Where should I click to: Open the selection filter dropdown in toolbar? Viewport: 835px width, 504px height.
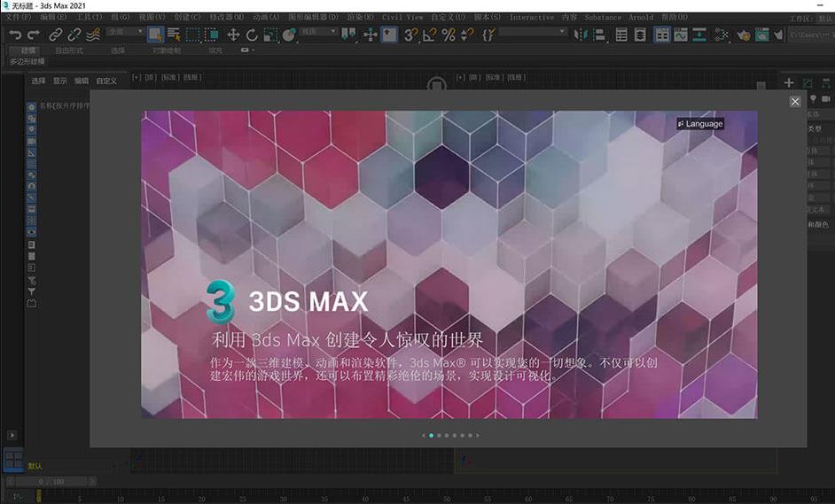[122, 32]
